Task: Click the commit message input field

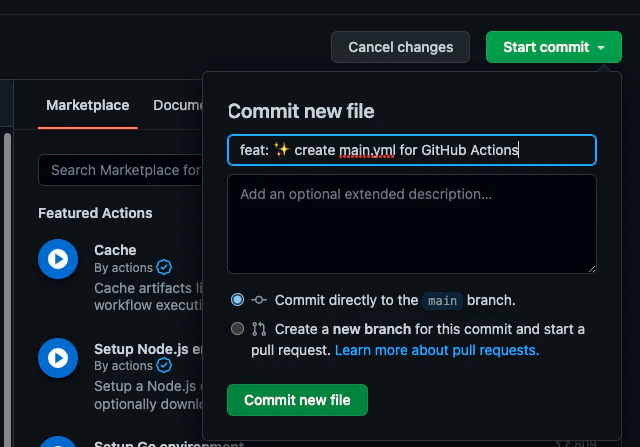Action: [412, 150]
